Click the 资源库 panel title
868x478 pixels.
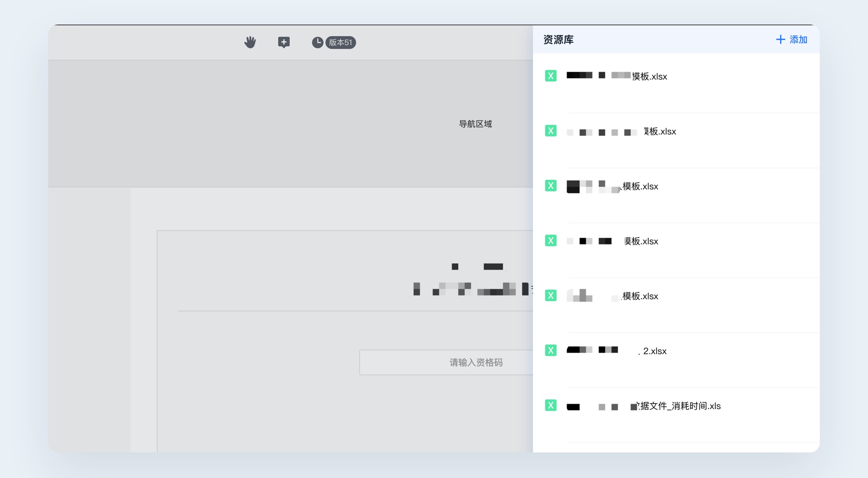click(558, 40)
